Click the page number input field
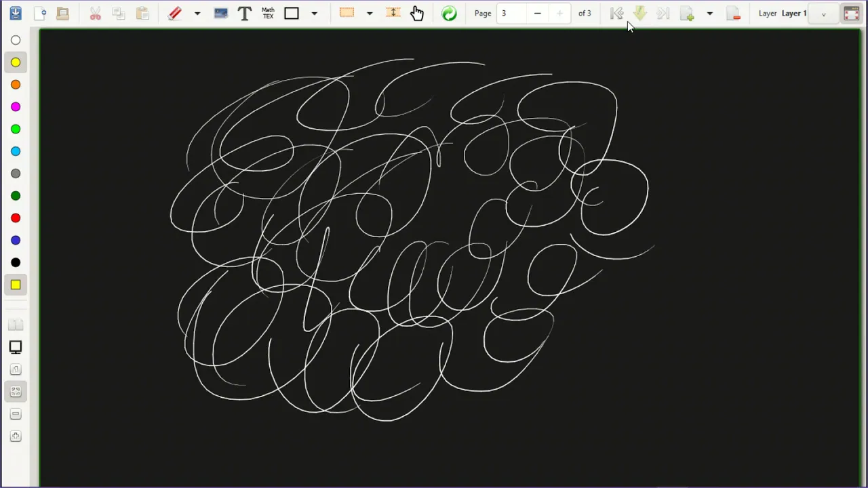Viewport: 868px width, 488px height. pyautogui.click(x=511, y=13)
